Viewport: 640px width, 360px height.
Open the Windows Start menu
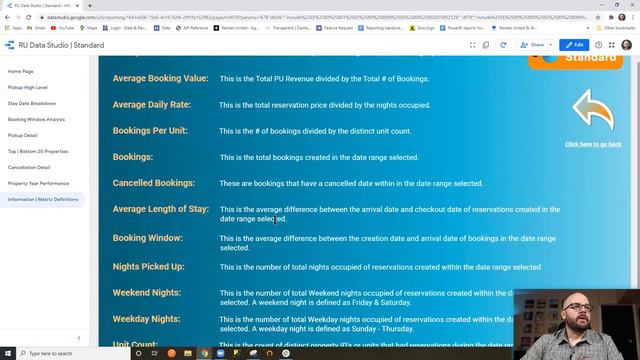8,353
